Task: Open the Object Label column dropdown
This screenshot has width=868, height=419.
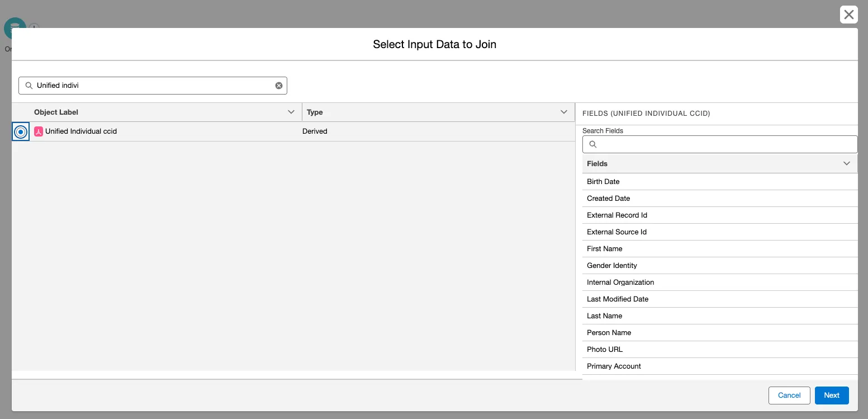Action: [x=291, y=112]
